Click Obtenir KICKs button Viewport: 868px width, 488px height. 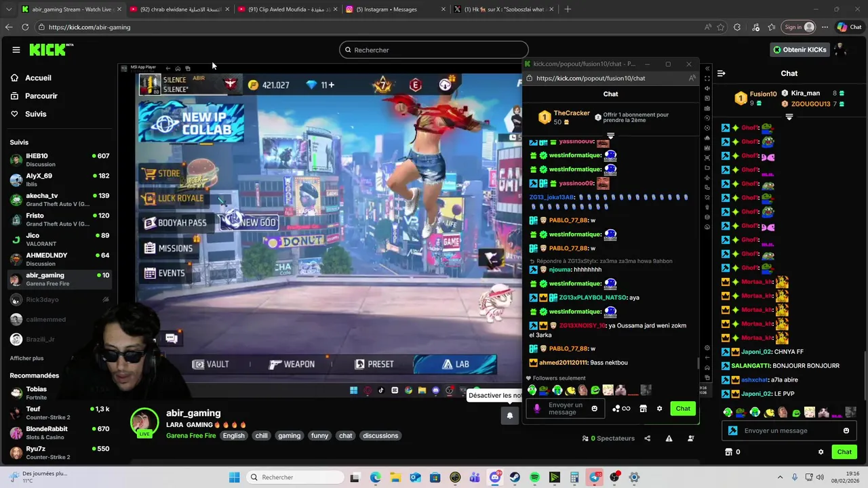(800, 49)
